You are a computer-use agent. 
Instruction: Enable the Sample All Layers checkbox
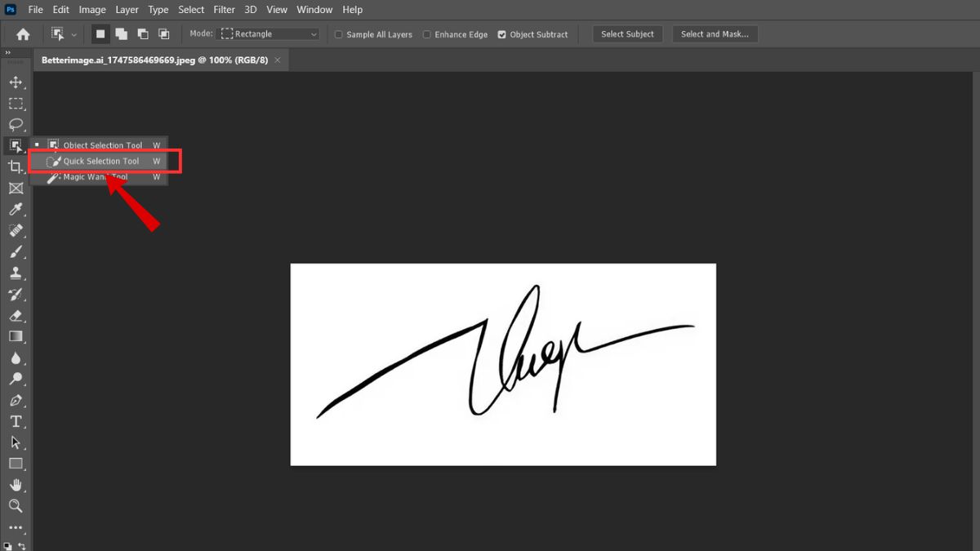pyautogui.click(x=338, y=34)
